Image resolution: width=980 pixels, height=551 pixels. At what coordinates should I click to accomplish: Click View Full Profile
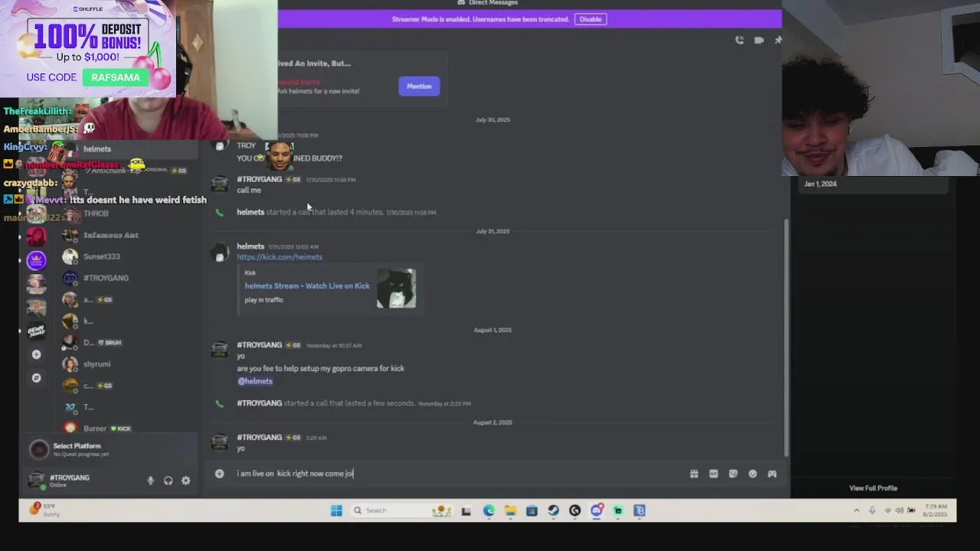873,488
